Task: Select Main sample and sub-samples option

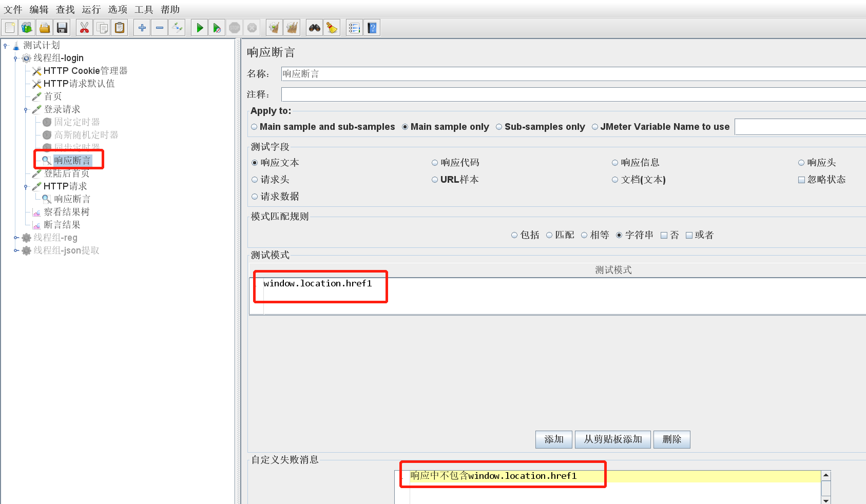Action: click(323, 127)
